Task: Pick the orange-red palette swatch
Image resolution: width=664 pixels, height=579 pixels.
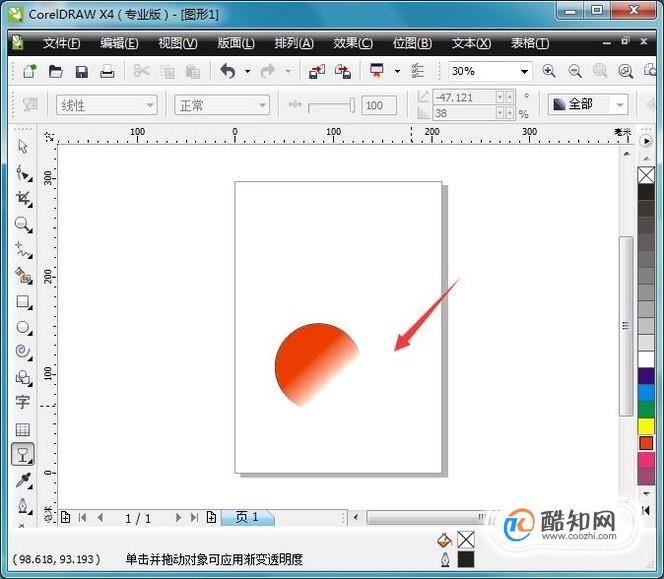Action: click(646, 443)
